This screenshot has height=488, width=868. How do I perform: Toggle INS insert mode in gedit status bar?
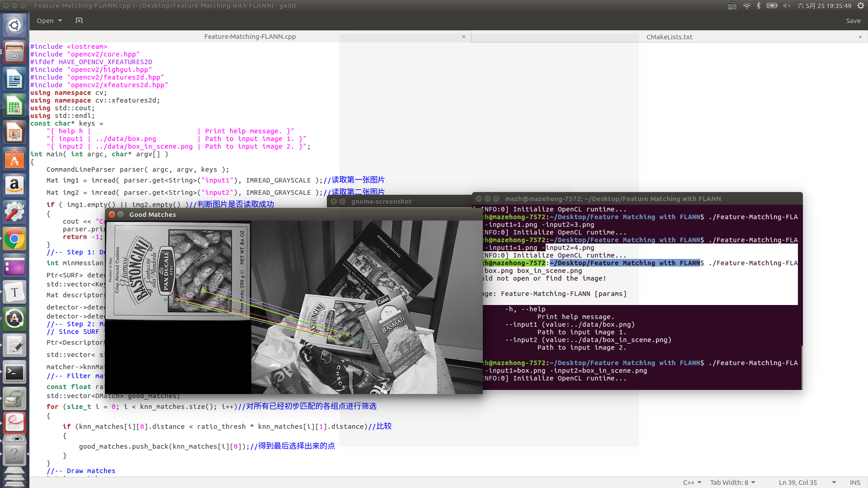(855, 482)
